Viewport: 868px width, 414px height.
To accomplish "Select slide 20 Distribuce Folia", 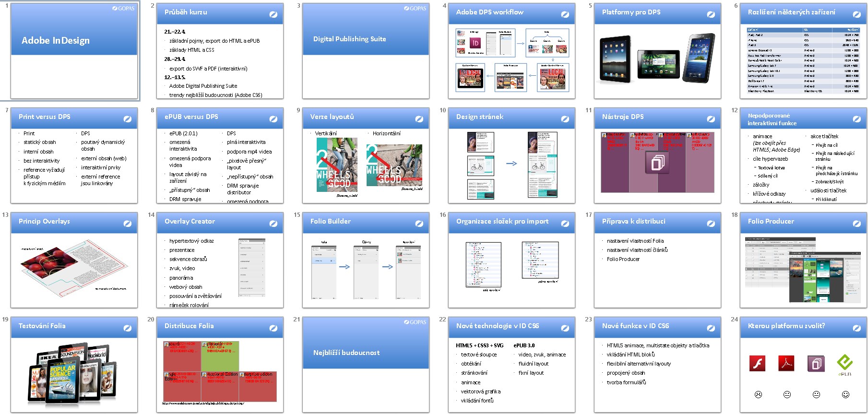I will pyautogui.click(x=220, y=365).
